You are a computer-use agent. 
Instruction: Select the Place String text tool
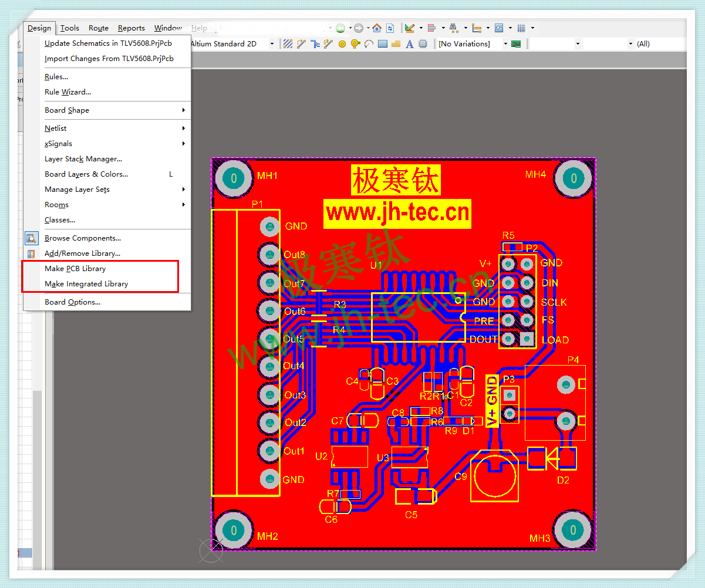point(410,44)
